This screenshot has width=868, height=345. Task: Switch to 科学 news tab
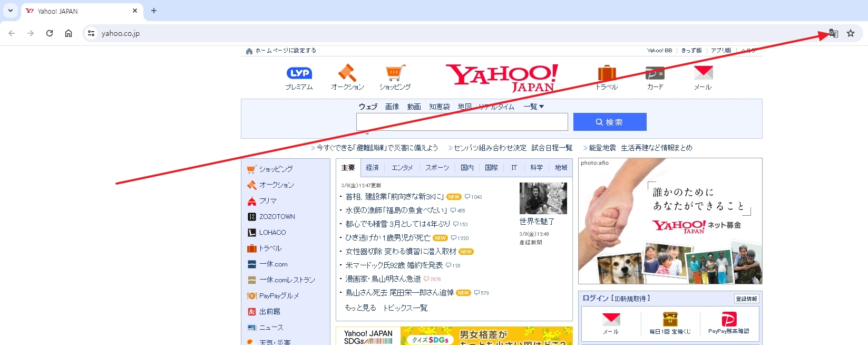(537, 168)
